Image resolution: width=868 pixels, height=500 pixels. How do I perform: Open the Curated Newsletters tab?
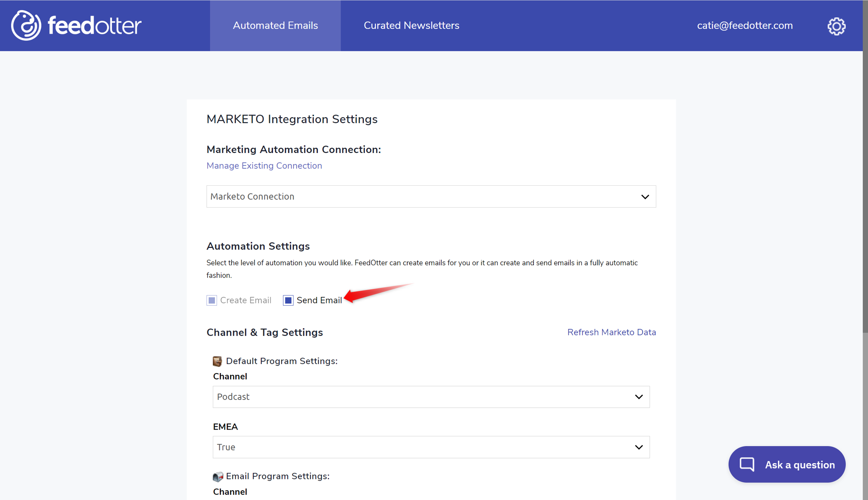pos(411,26)
